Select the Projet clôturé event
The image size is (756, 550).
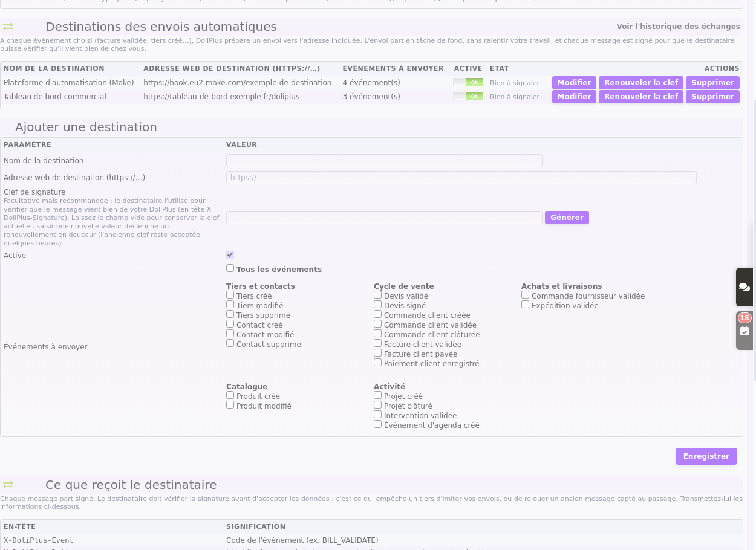[377, 405]
